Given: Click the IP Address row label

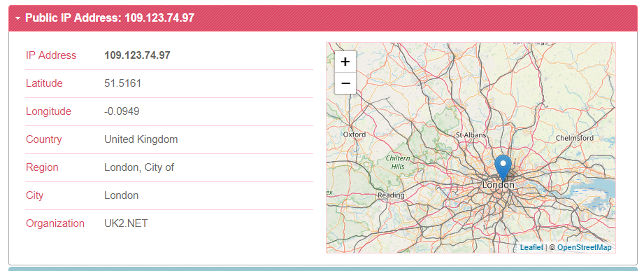Looking at the screenshot, I should pyautogui.click(x=51, y=55).
